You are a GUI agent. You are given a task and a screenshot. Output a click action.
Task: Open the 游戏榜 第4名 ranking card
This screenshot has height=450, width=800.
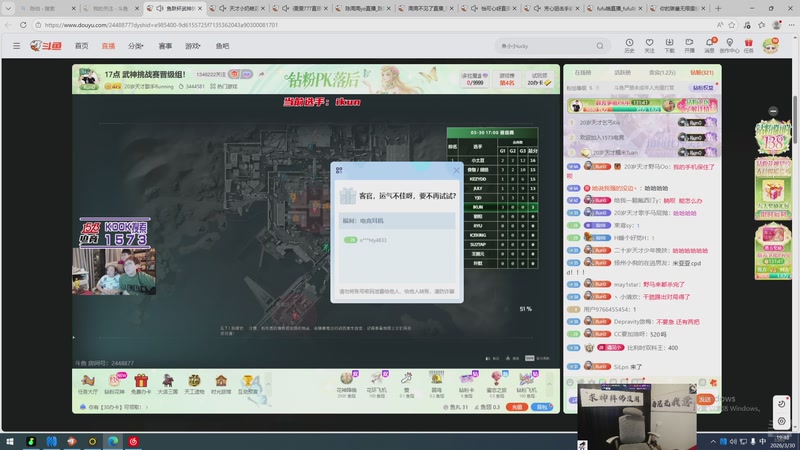[507, 79]
